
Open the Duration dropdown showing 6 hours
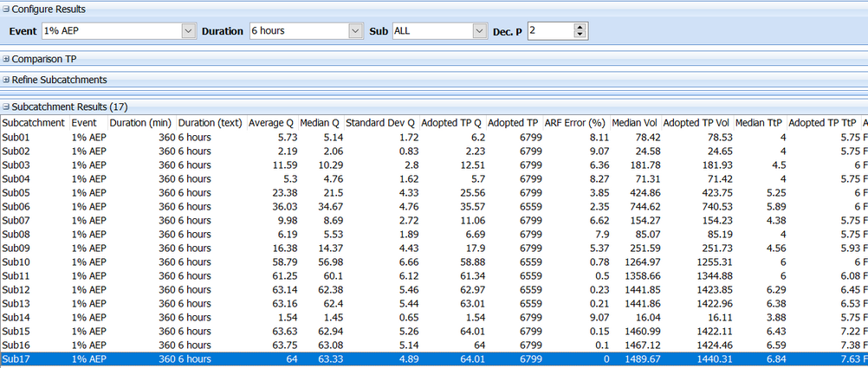pyautogui.click(x=355, y=30)
